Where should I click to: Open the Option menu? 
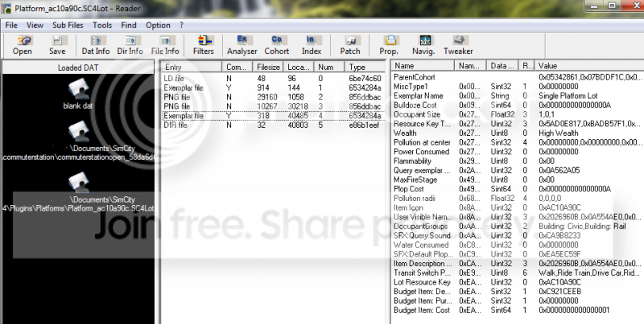(x=158, y=25)
